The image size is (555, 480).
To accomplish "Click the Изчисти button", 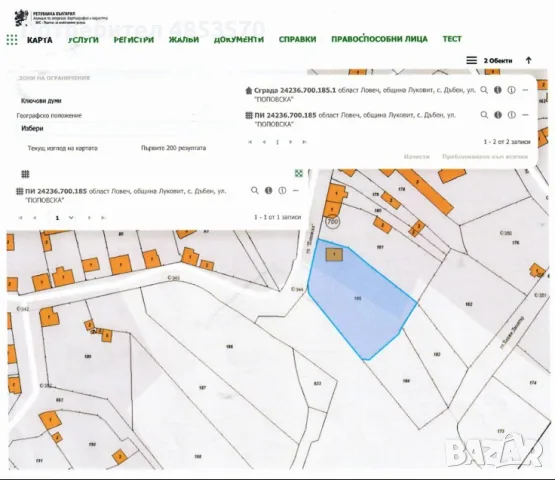I will click(x=417, y=156).
